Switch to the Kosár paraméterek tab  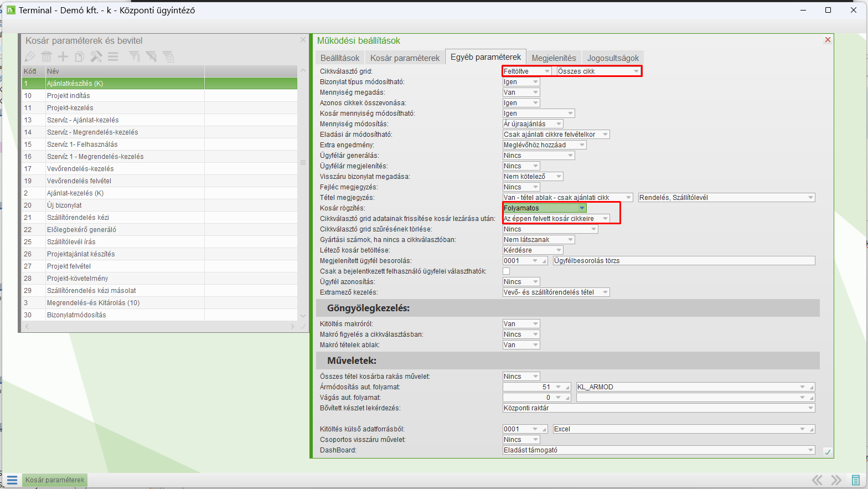(405, 58)
